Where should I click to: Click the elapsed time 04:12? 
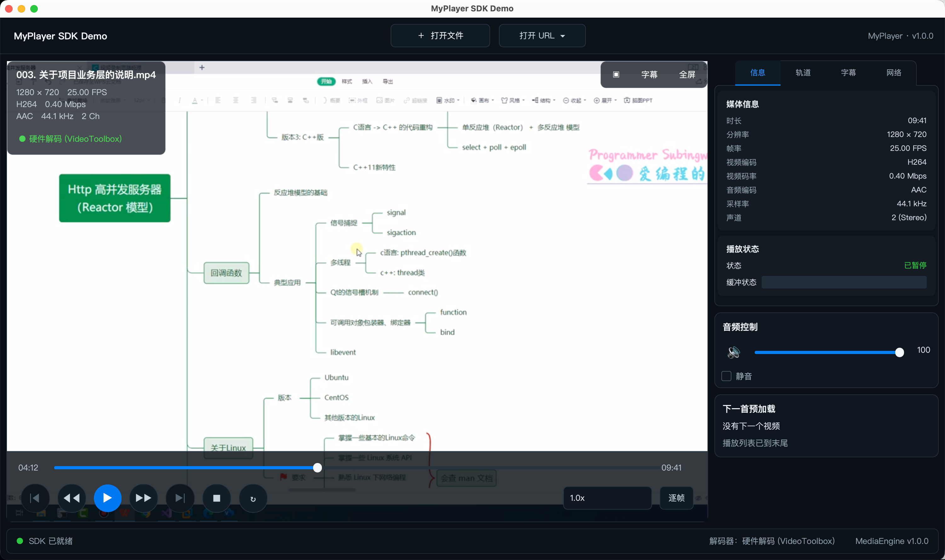pos(28,467)
